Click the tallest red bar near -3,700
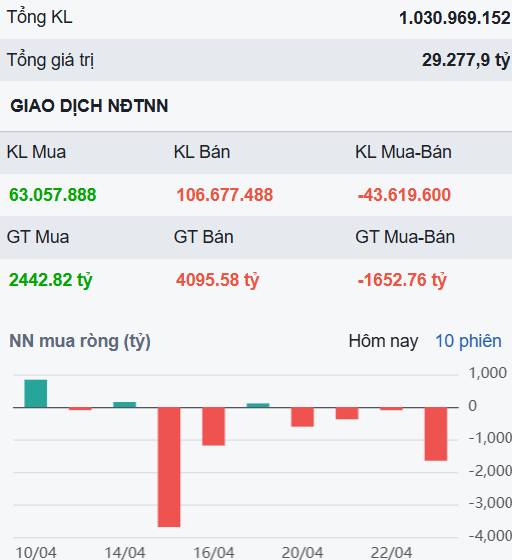 pos(169,467)
